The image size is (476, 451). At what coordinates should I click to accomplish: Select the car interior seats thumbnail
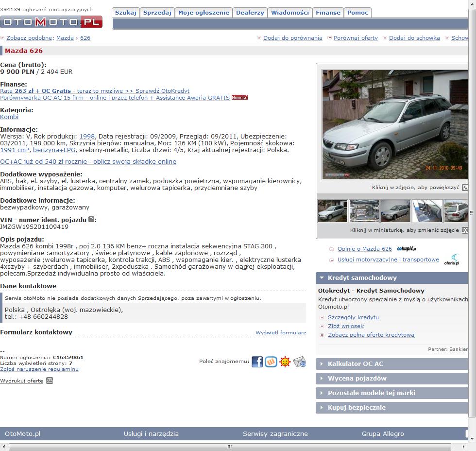(427, 211)
